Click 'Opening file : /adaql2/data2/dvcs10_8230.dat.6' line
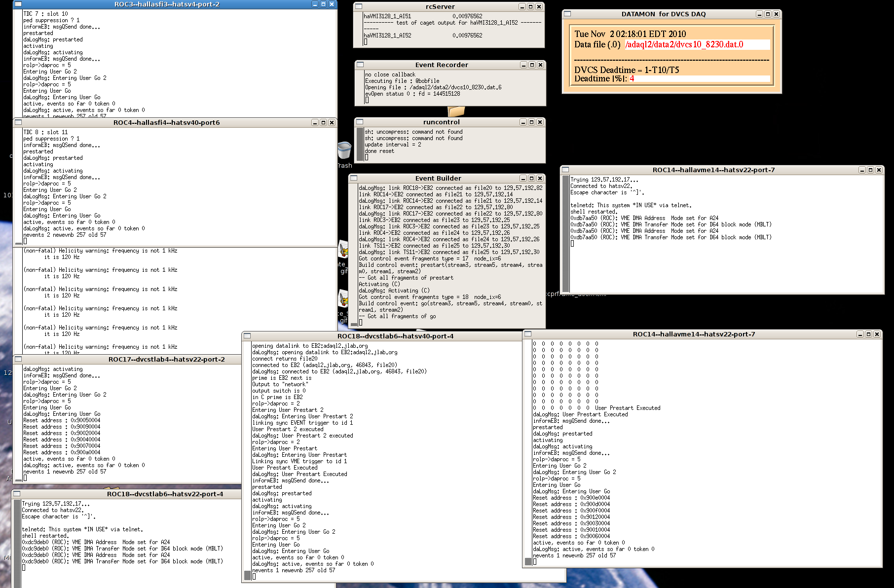The image size is (894, 588). [x=433, y=87]
